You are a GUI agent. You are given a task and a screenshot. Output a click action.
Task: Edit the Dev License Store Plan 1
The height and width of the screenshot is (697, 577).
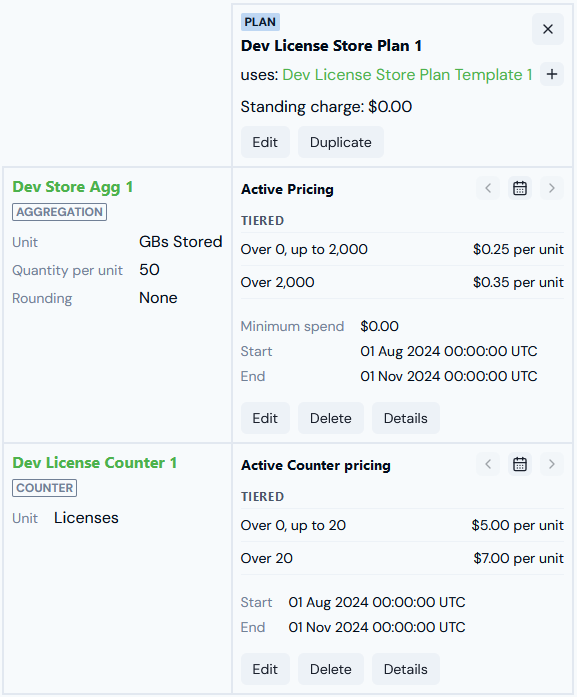[x=265, y=142]
